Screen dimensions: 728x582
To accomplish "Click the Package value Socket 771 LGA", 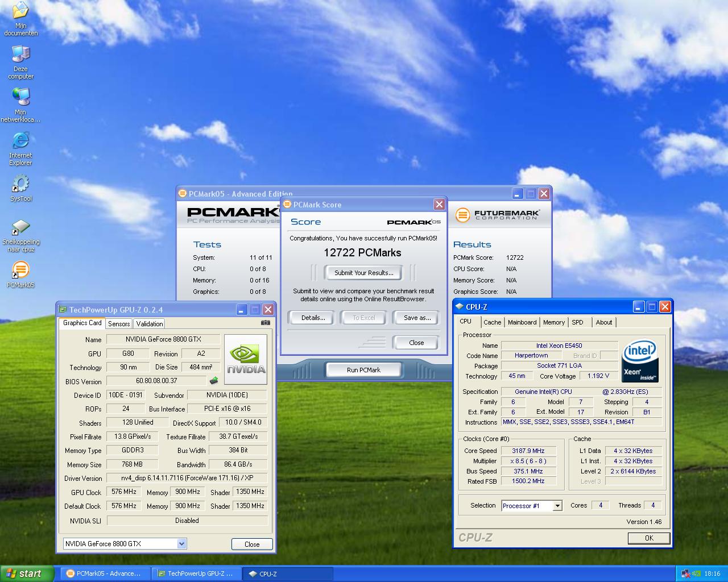I will pos(559,365).
